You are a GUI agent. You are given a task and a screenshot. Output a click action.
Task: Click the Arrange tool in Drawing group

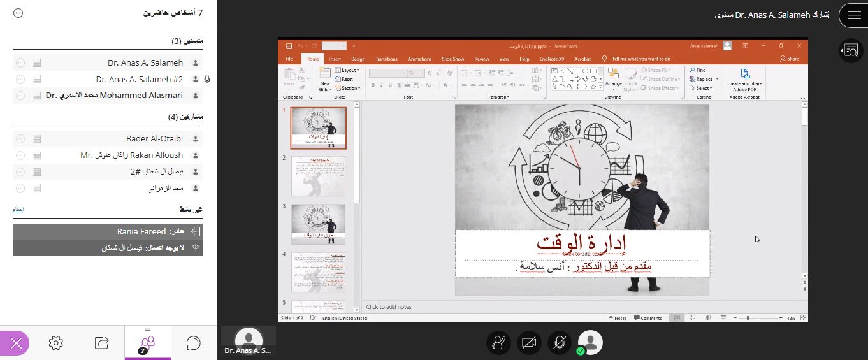[613, 77]
